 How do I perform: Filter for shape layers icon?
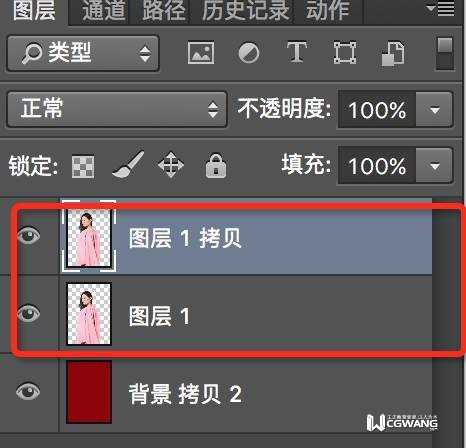345,52
